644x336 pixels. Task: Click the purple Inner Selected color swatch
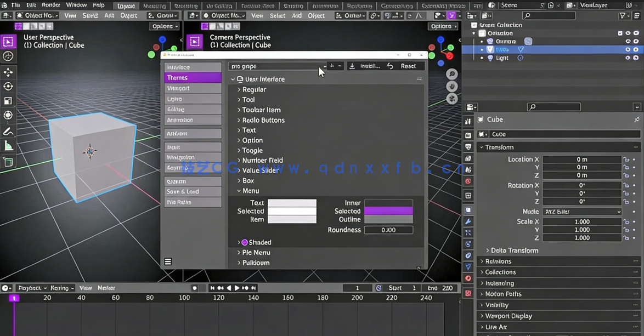coord(388,211)
